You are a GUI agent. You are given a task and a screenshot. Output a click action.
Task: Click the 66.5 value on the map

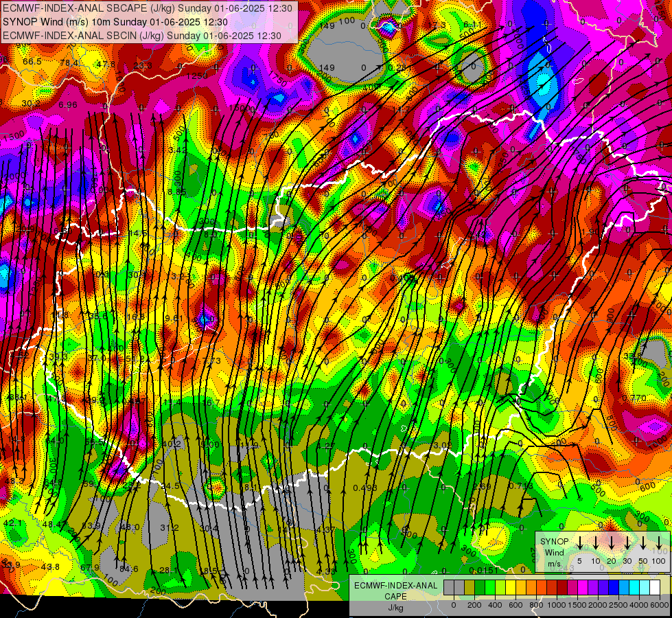[x=32, y=62]
